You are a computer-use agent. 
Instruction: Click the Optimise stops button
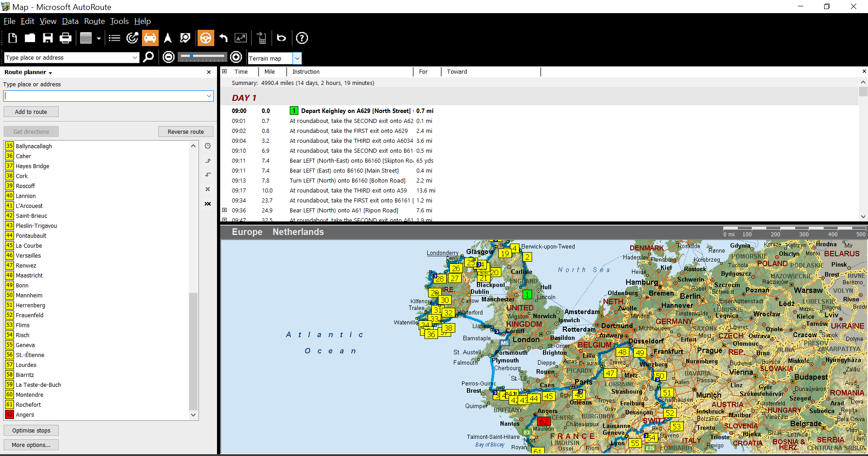pos(31,430)
